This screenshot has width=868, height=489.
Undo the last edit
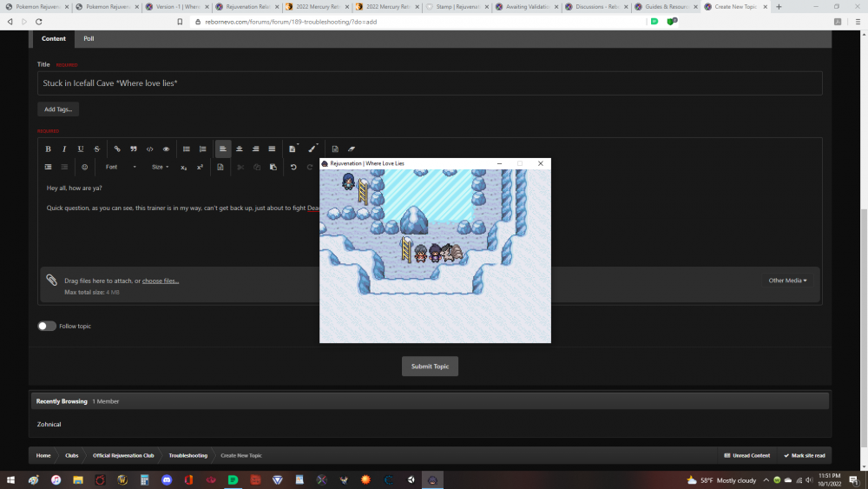point(293,168)
